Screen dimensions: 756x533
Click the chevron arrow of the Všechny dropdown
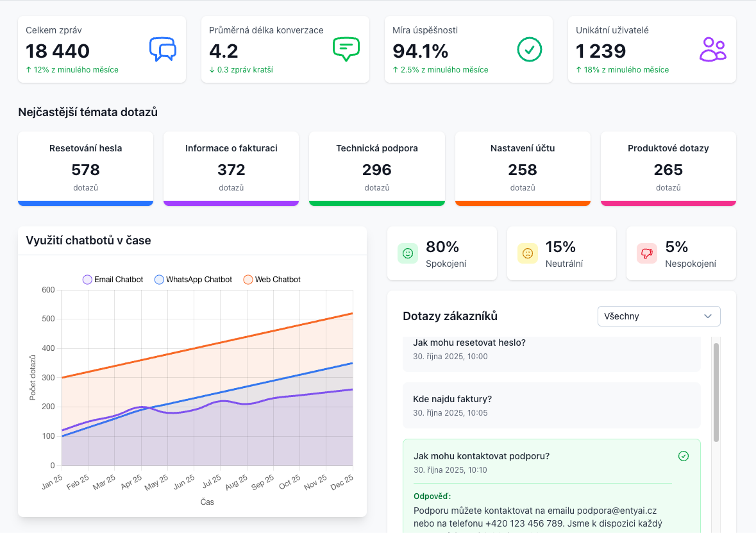point(708,316)
